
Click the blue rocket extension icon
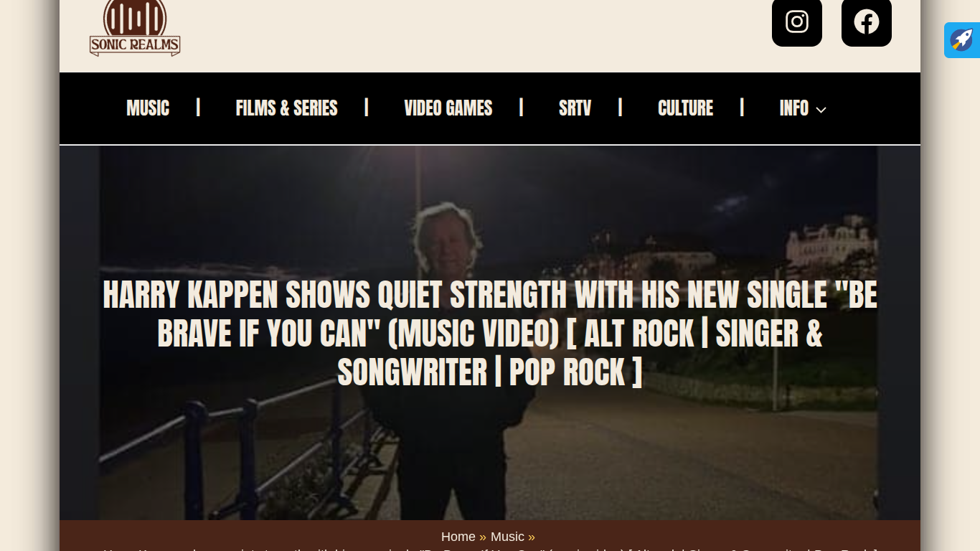(x=962, y=40)
